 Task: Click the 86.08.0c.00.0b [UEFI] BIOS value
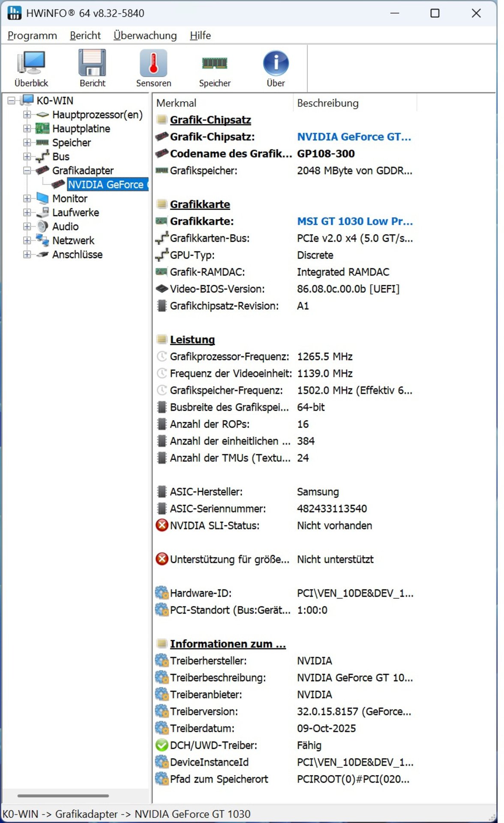pyautogui.click(x=348, y=289)
